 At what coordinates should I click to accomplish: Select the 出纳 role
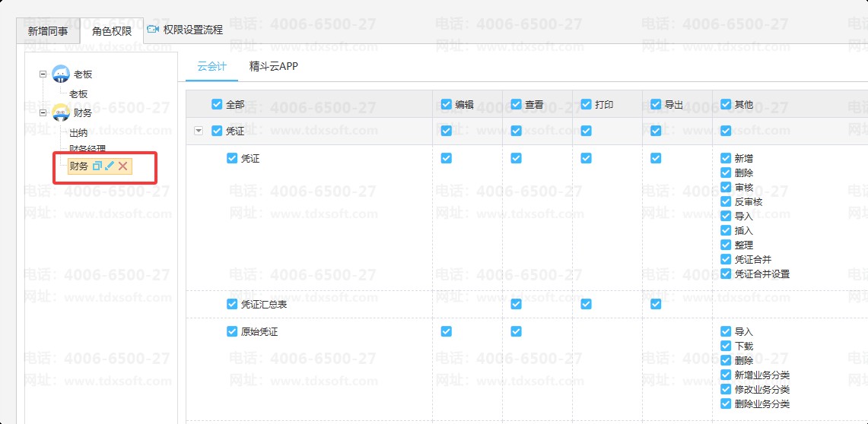click(78, 133)
